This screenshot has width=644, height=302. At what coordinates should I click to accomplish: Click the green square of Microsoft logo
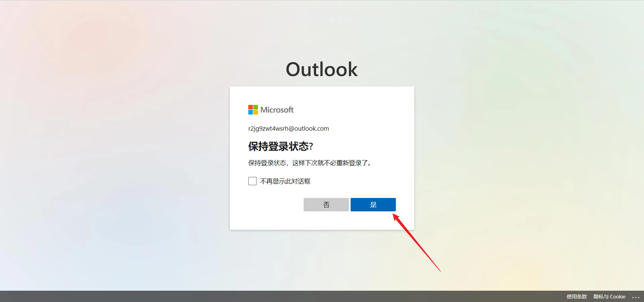click(x=255, y=107)
